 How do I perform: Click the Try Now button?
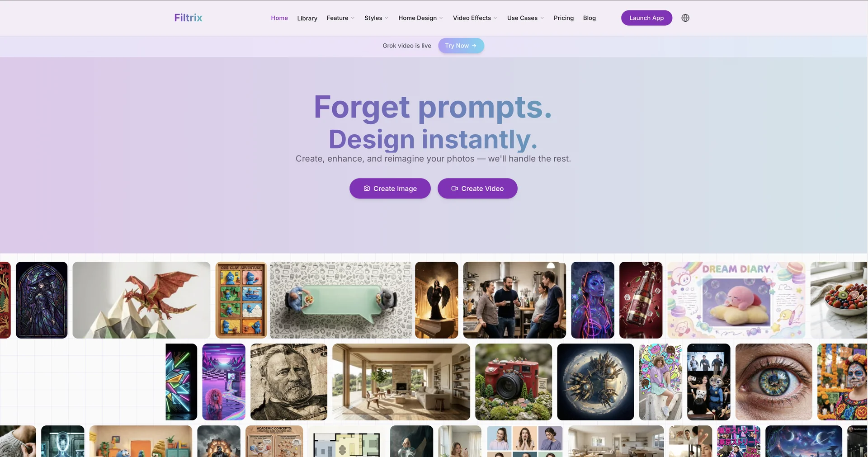coord(461,46)
